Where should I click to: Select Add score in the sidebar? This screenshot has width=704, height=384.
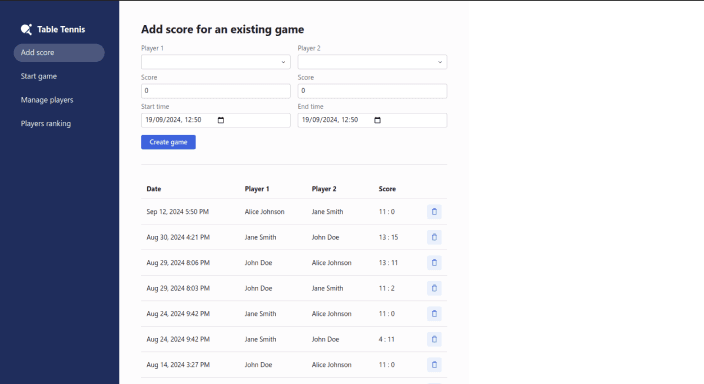[59, 53]
